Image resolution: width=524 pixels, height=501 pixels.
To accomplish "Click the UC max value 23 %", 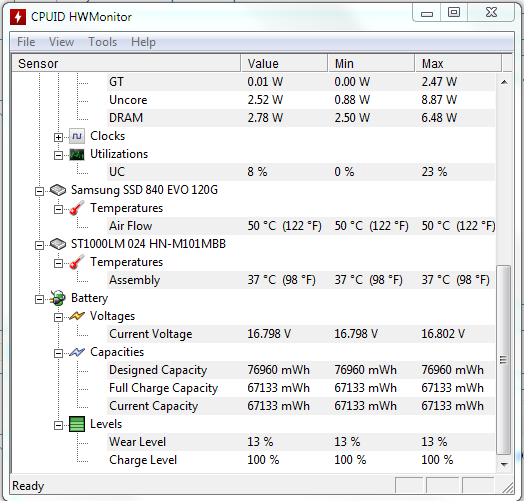I will tap(434, 172).
